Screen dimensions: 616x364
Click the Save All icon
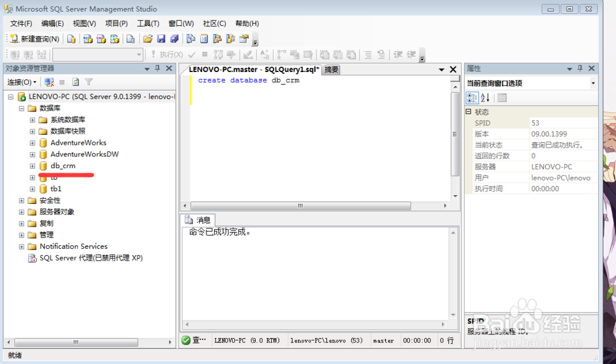[x=174, y=38]
